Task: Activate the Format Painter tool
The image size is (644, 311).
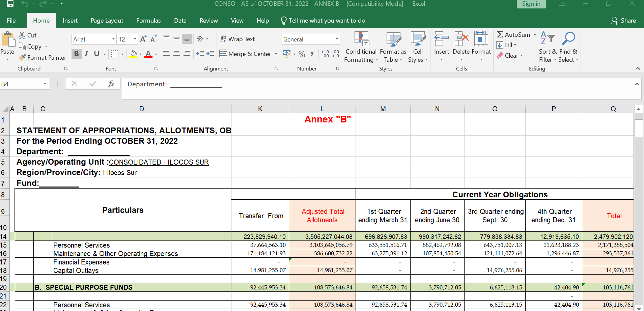Action: 43,58
